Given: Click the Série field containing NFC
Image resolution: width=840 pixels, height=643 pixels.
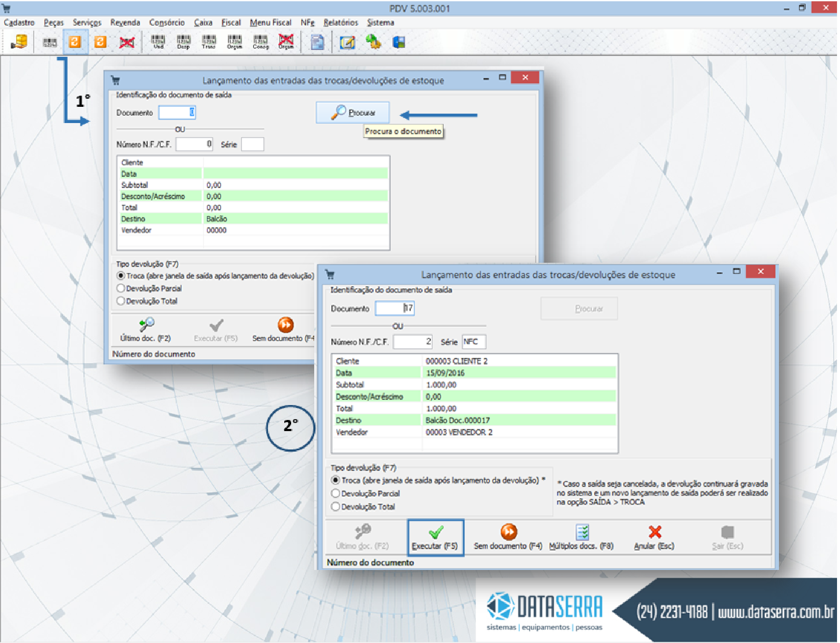Looking at the screenshot, I should [x=474, y=342].
